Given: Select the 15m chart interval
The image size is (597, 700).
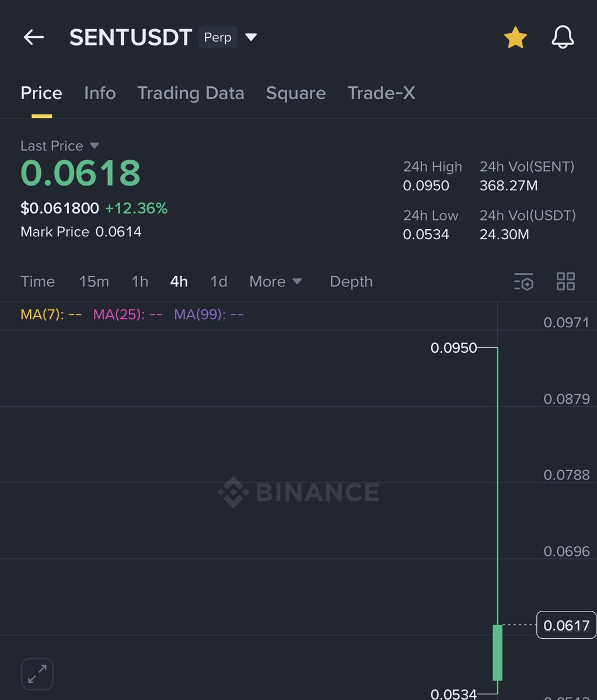Looking at the screenshot, I should (x=94, y=281).
